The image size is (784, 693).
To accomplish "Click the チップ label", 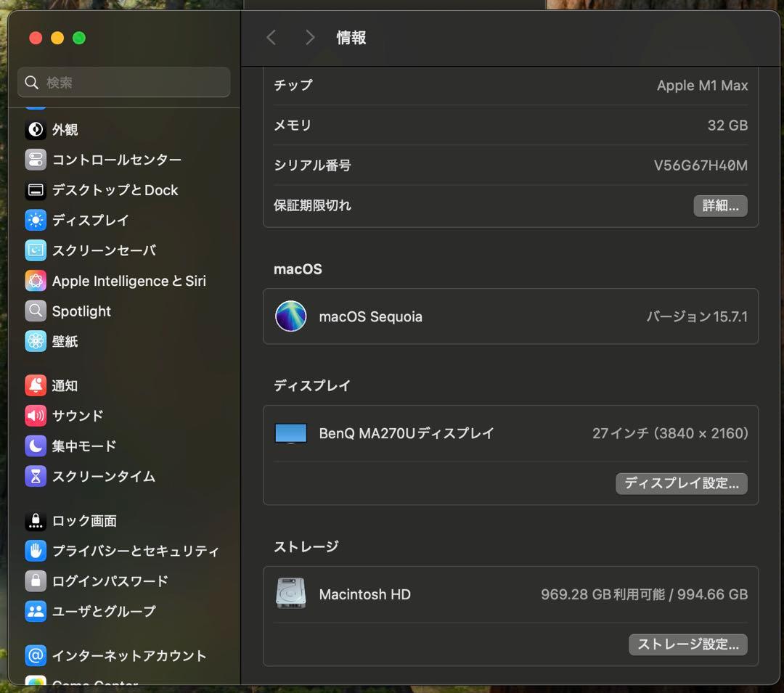I will (x=293, y=86).
